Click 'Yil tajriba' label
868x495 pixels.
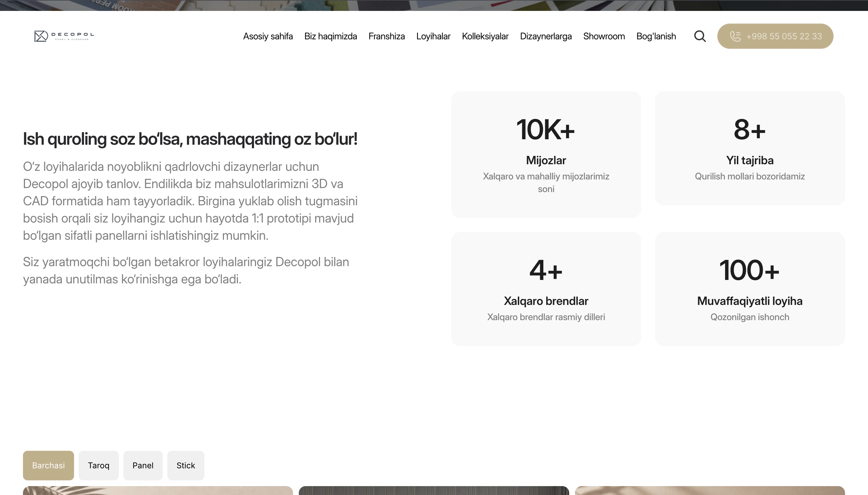(x=750, y=160)
